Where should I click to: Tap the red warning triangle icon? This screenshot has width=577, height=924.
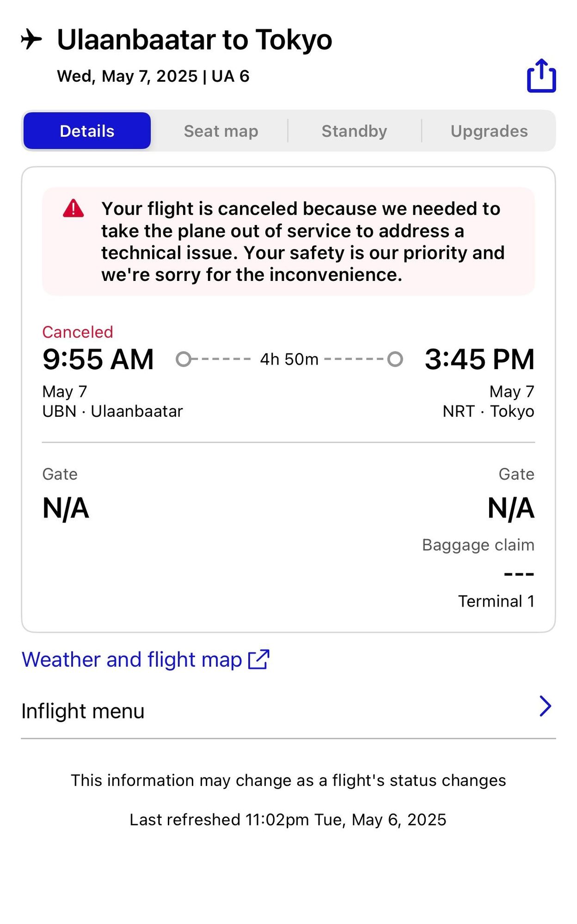tap(74, 208)
